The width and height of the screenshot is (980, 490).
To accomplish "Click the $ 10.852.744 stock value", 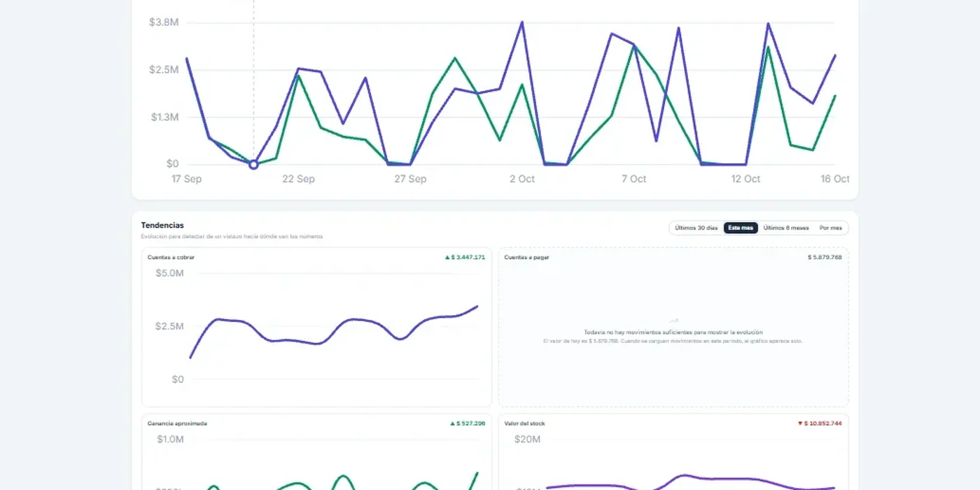I will pyautogui.click(x=820, y=423).
